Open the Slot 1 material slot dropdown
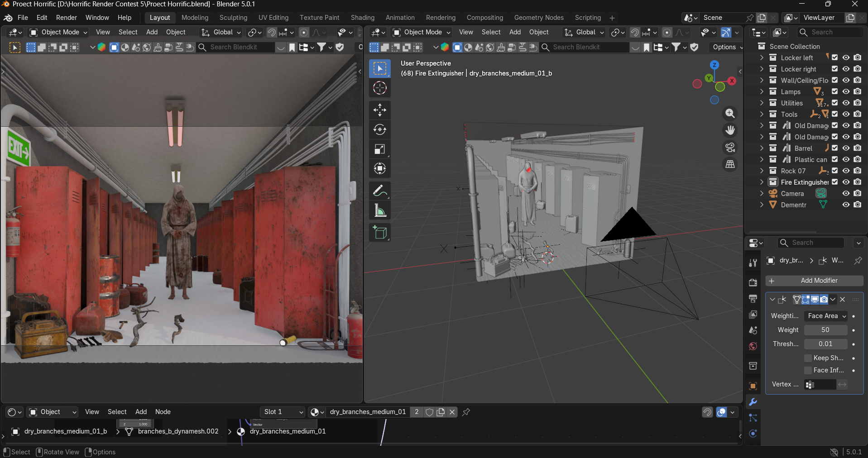 click(x=283, y=412)
